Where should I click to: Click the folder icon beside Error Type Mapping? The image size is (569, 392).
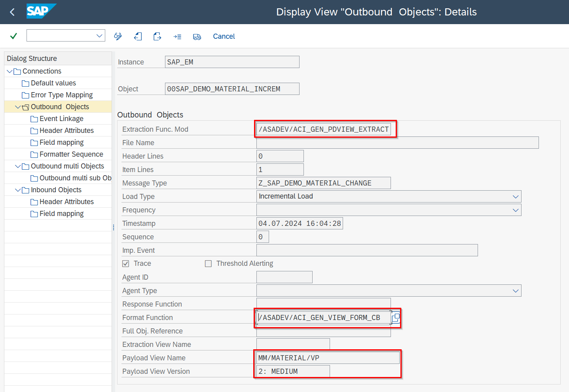tap(25, 95)
